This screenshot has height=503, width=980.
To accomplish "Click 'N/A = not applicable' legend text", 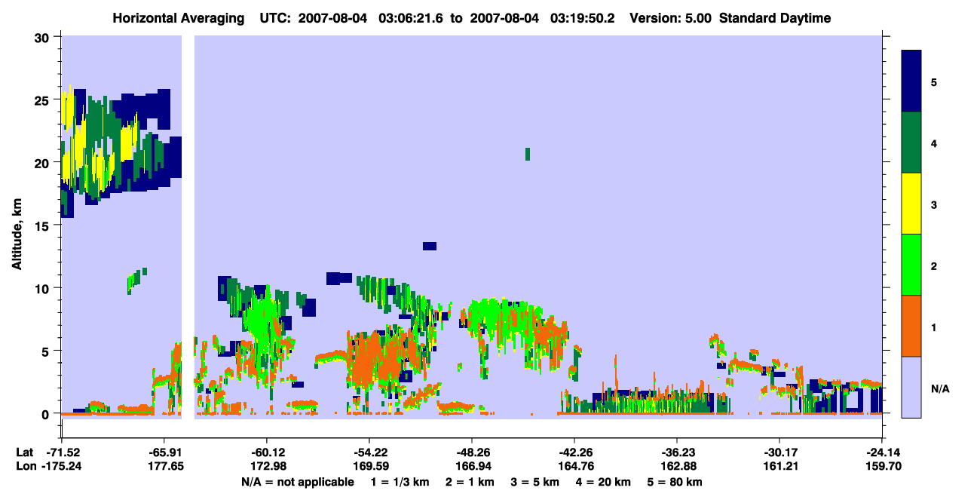I will [x=297, y=482].
